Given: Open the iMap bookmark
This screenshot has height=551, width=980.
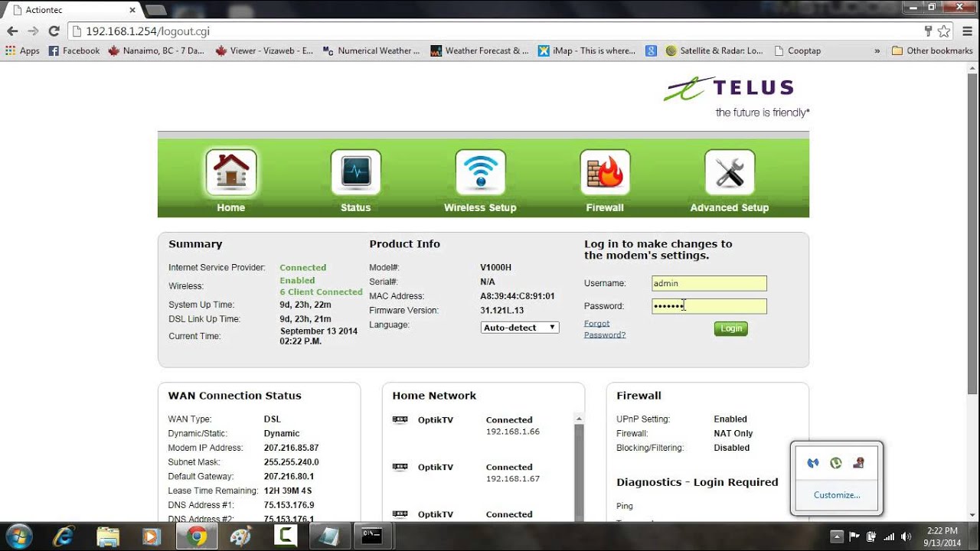Looking at the screenshot, I should [x=586, y=51].
